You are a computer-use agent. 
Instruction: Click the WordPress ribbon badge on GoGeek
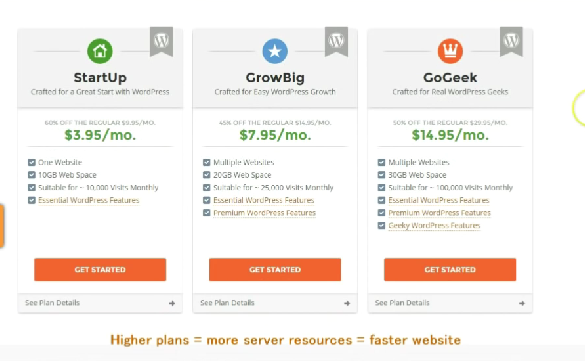pos(511,41)
